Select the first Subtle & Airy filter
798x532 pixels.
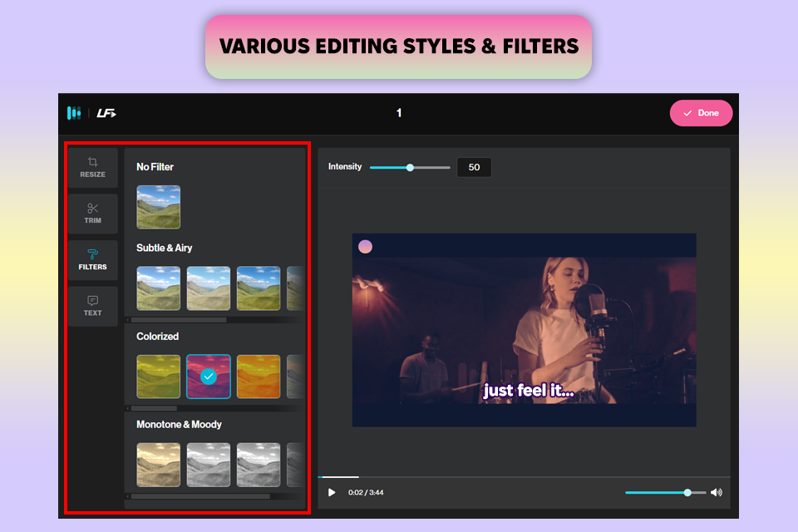click(158, 288)
